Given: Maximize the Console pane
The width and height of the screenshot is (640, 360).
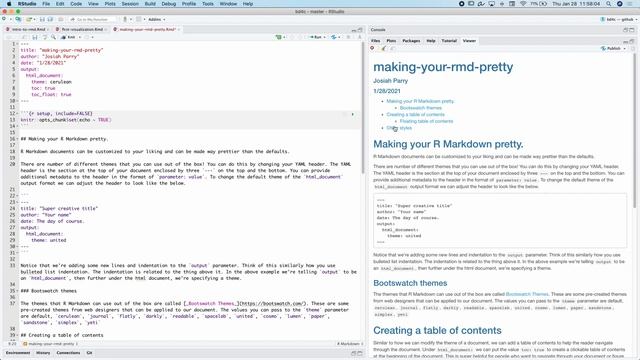Looking at the screenshot, I should click(632, 30).
